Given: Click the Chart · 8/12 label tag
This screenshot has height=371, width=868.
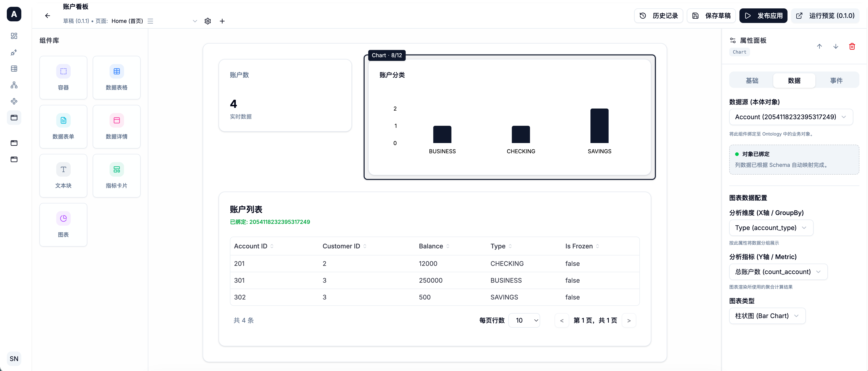Looking at the screenshot, I should tap(387, 55).
